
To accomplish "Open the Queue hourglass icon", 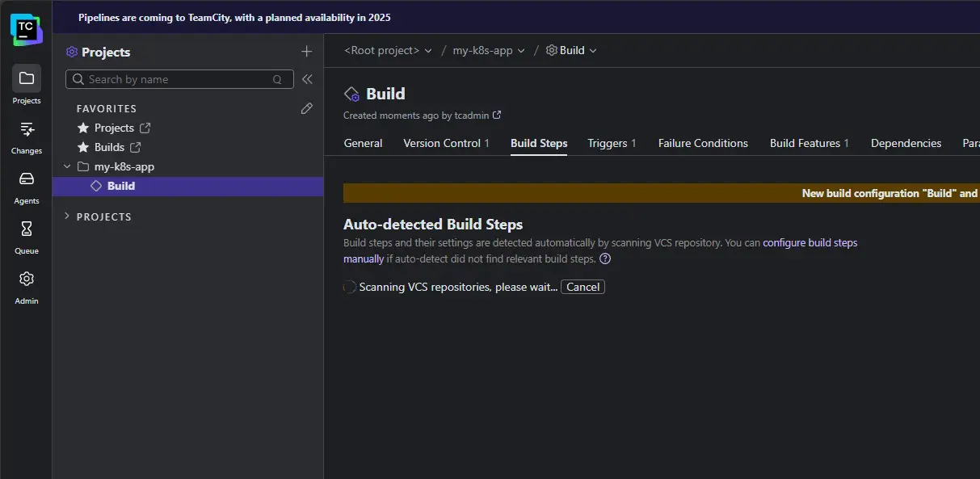I will 26,229.
